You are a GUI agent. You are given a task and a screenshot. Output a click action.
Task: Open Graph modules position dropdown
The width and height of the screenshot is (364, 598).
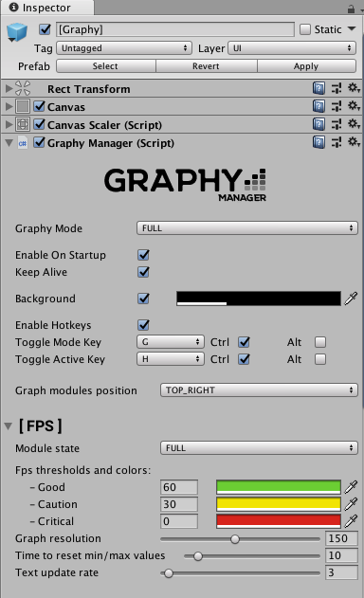tap(259, 390)
